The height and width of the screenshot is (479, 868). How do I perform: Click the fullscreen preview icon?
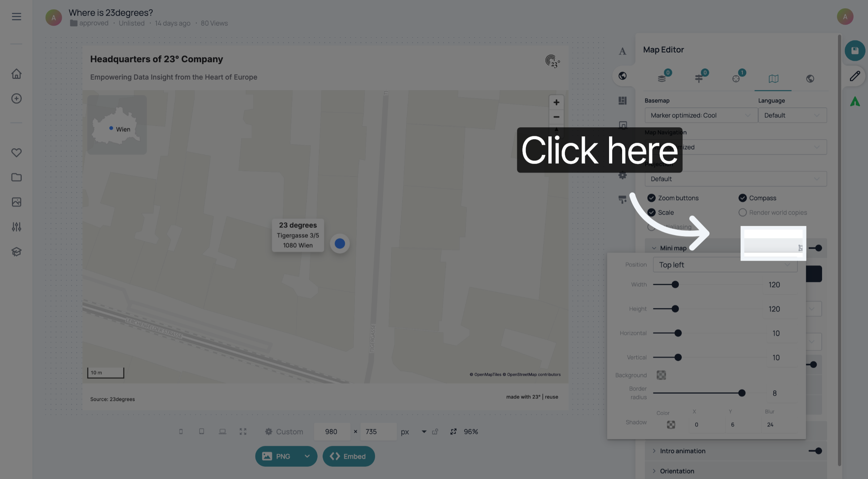pos(243,432)
